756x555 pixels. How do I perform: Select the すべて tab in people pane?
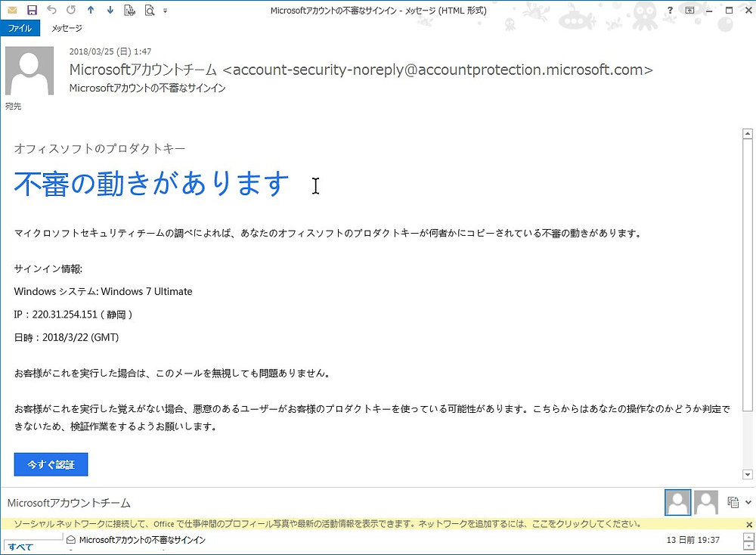coord(20,547)
